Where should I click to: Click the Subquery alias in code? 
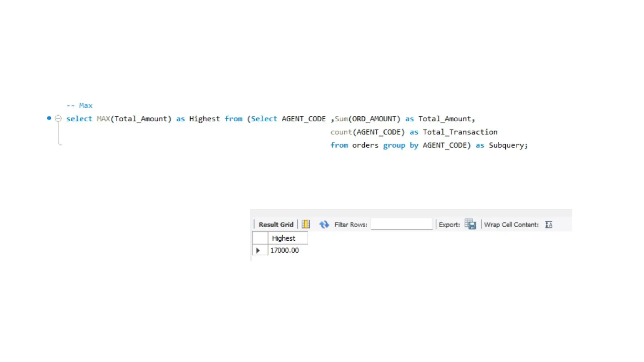point(506,145)
